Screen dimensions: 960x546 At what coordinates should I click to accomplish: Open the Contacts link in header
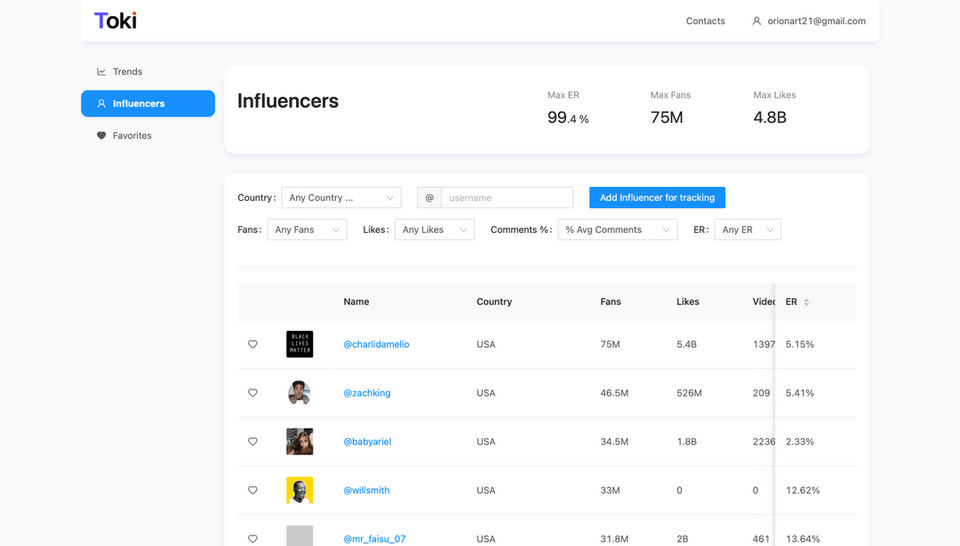click(x=705, y=21)
